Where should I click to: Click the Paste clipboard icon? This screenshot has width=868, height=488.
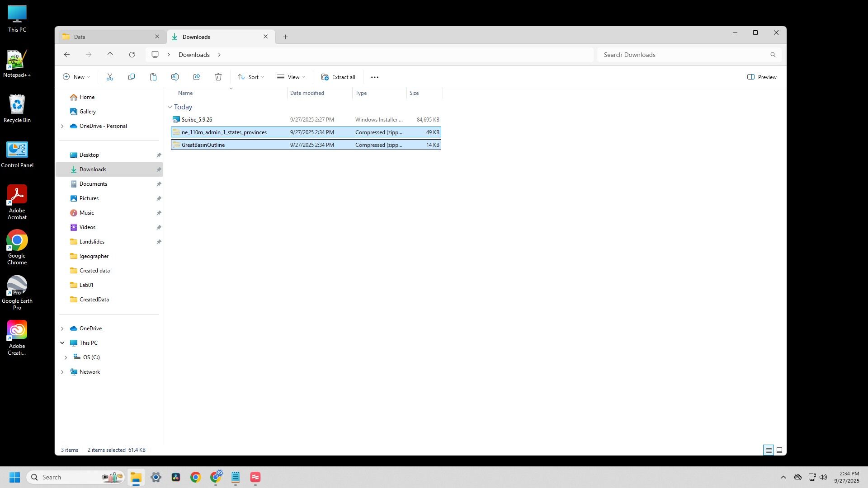[153, 77]
